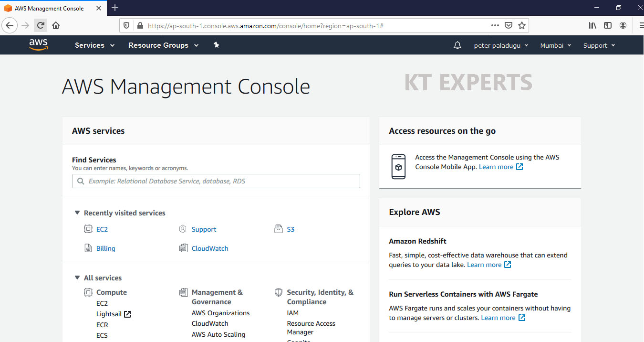Open a new browser tab
The height and width of the screenshot is (342, 644).
[x=115, y=8]
